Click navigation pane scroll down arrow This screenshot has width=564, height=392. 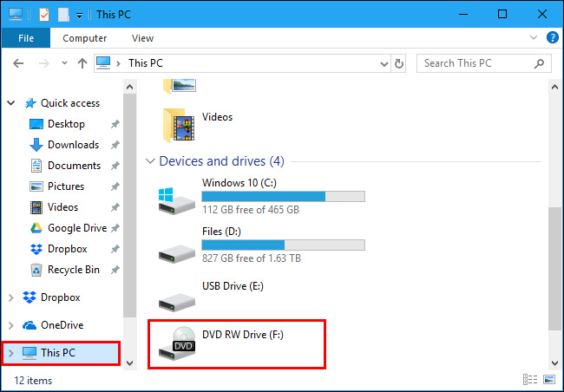(130, 363)
